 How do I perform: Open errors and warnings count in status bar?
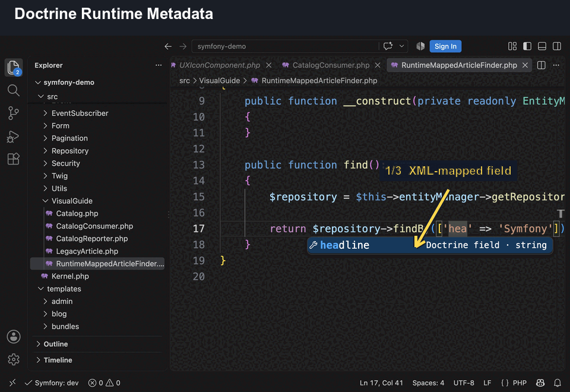click(104, 382)
